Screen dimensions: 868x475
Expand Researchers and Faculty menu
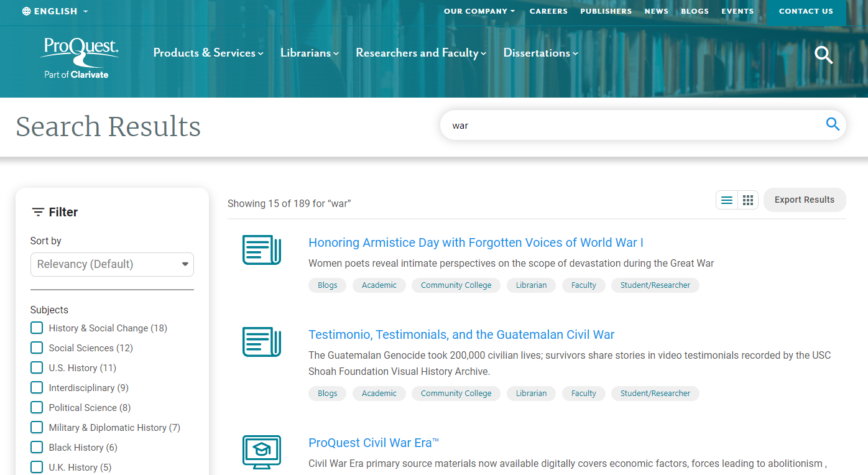coord(421,53)
